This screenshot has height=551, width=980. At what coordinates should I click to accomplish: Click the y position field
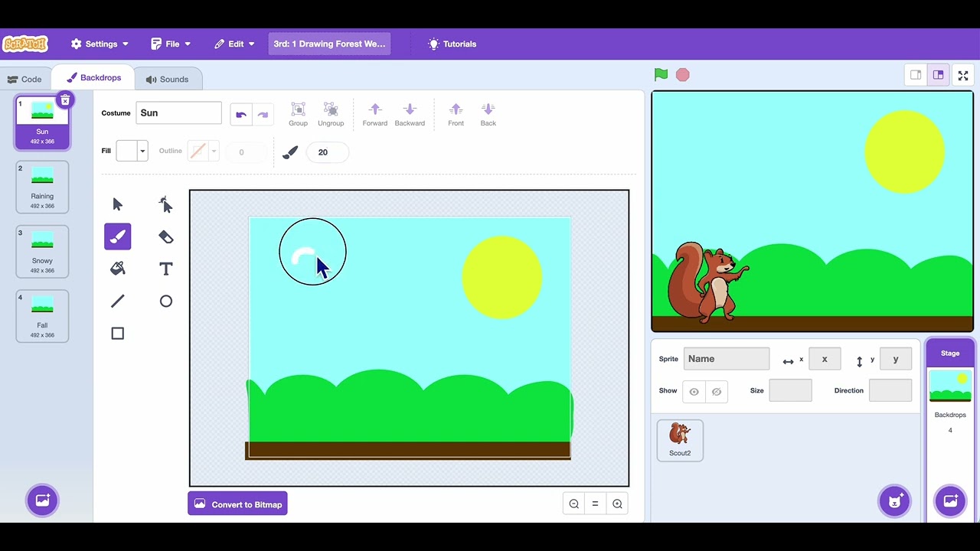(x=896, y=359)
